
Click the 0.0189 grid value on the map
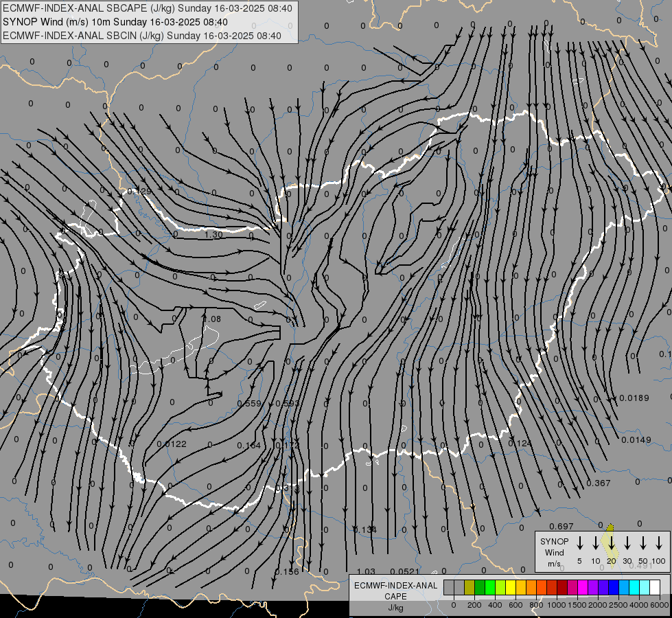click(x=634, y=398)
